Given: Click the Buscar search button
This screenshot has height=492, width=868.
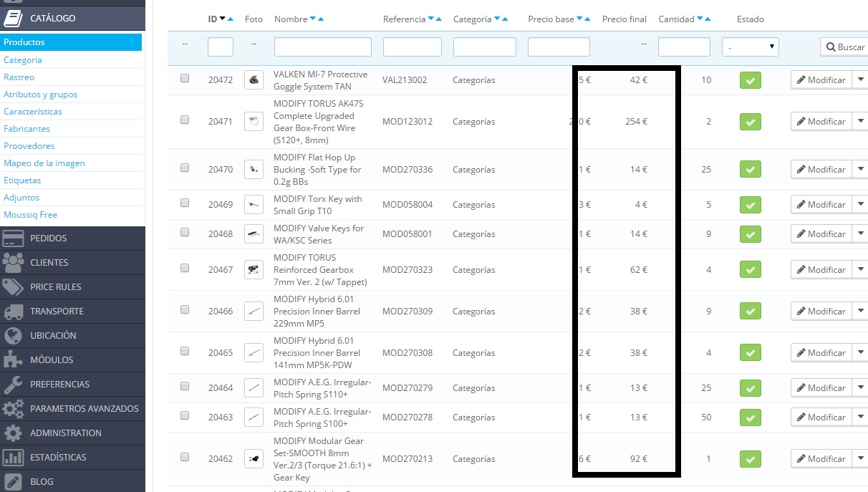Looking at the screenshot, I should tap(844, 47).
